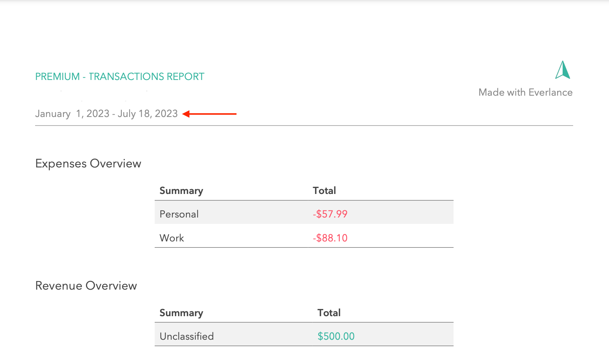
Task: Click the date range January 1 - July 18
Action: pyautogui.click(x=106, y=114)
